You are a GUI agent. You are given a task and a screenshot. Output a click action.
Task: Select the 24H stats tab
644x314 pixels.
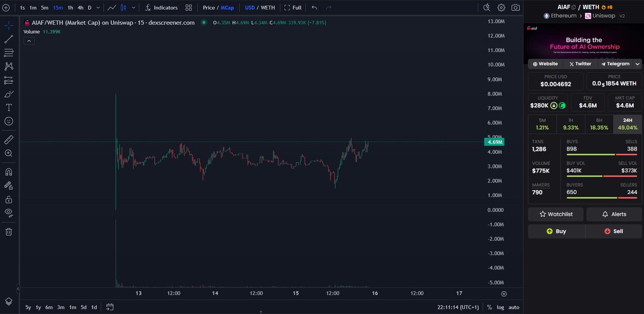[x=627, y=124]
